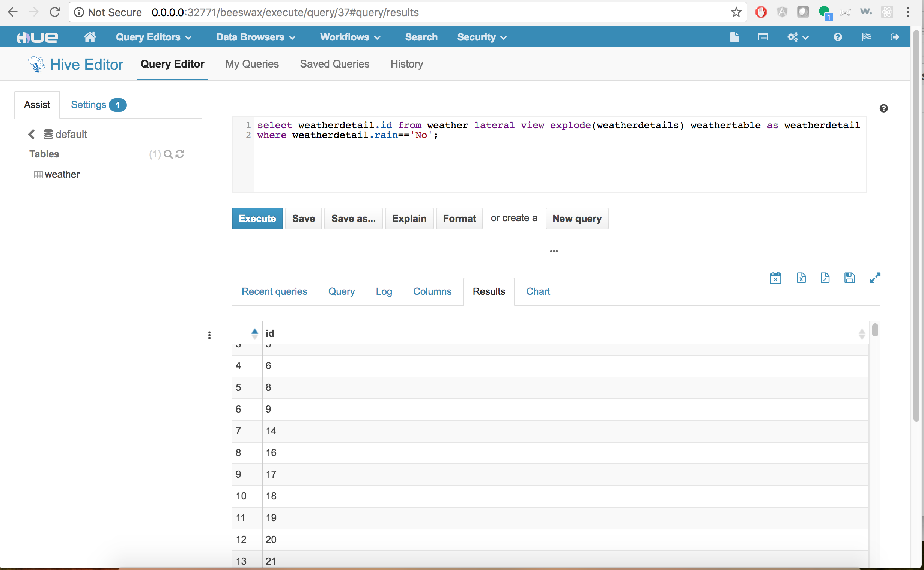Click the vertical dots panel handle
Viewport: 924px width, 570px height.
click(209, 335)
